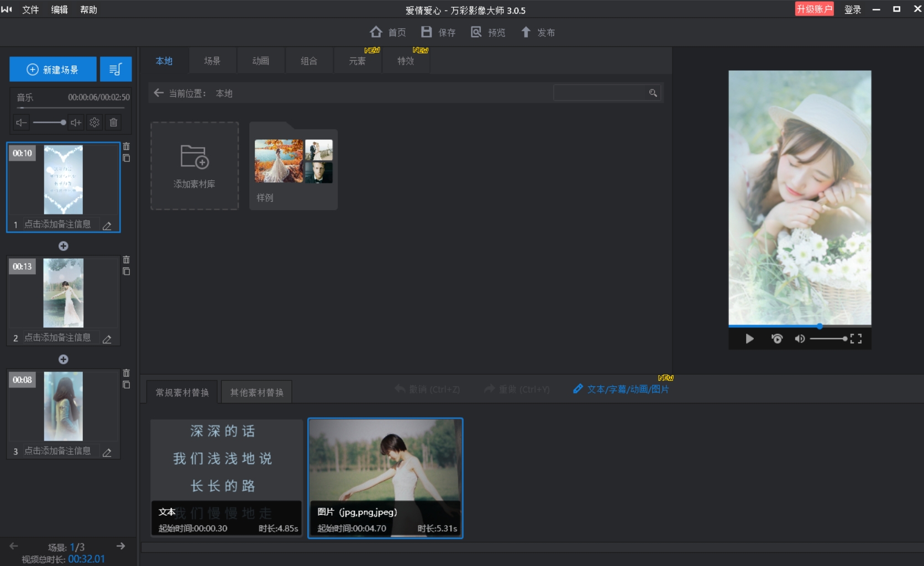This screenshot has height=566, width=924.
Task: Switch to 常规素材替换 tab
Action: (182, 392)
